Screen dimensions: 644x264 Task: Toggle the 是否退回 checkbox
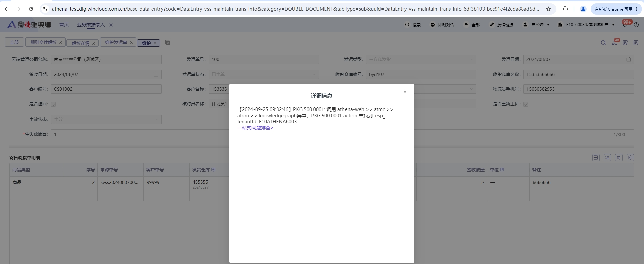(53, 104)
